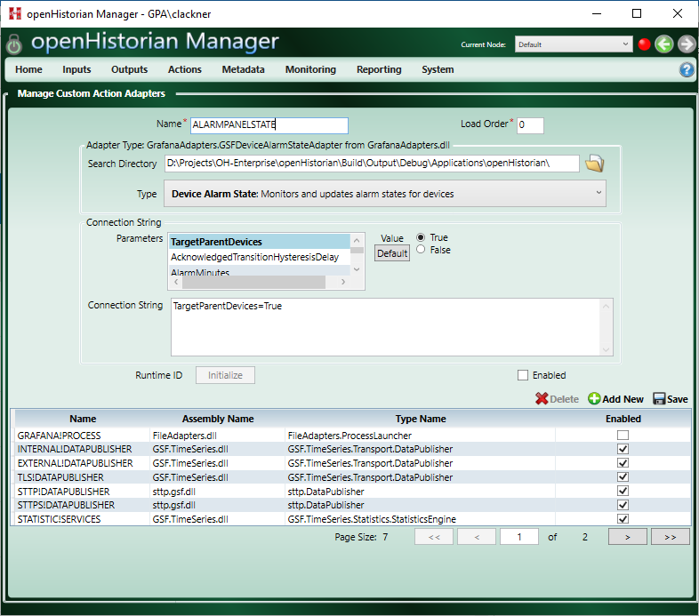Click the Default value button

point(392,253)
